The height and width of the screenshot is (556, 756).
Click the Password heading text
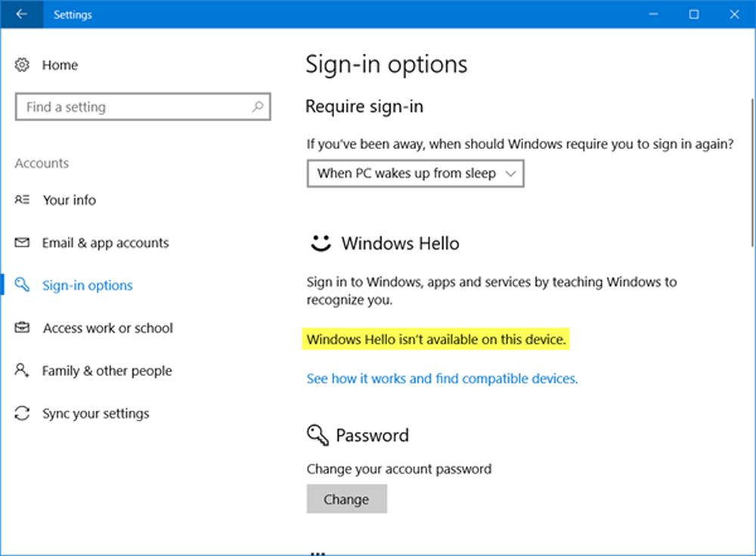point(372,435)
